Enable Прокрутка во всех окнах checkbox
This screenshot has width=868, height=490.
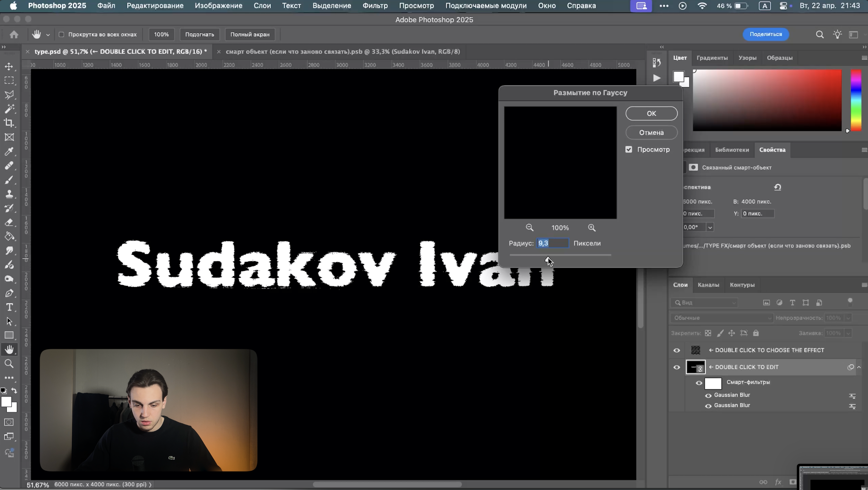[x=61, y=34]
